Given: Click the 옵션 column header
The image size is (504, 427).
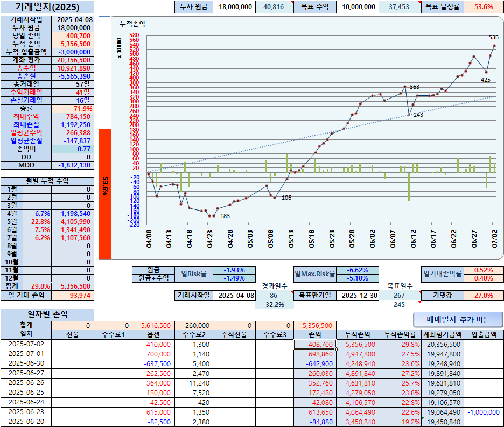Looking at the screenshot, I should coord(153,334).
